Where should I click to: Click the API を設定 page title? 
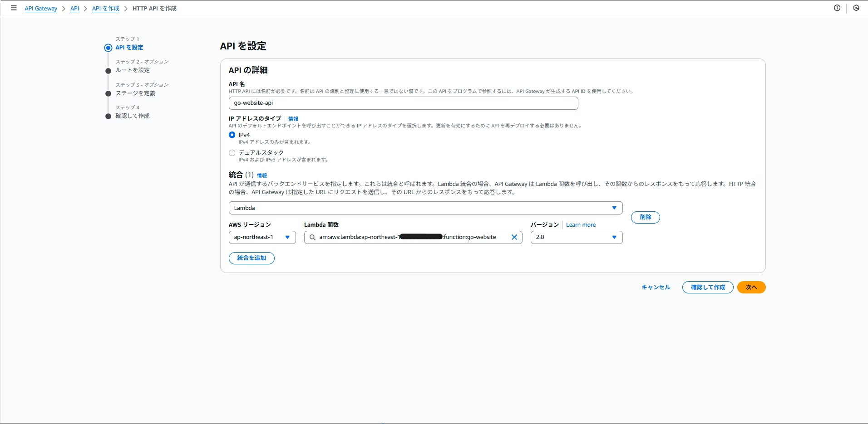(243, 46)
